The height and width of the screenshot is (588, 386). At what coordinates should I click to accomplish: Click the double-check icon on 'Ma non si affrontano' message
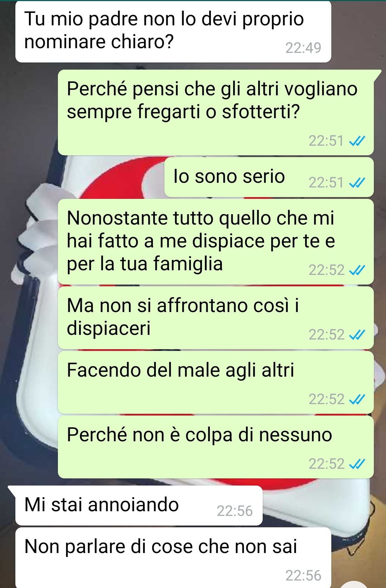tap(357, 335)
